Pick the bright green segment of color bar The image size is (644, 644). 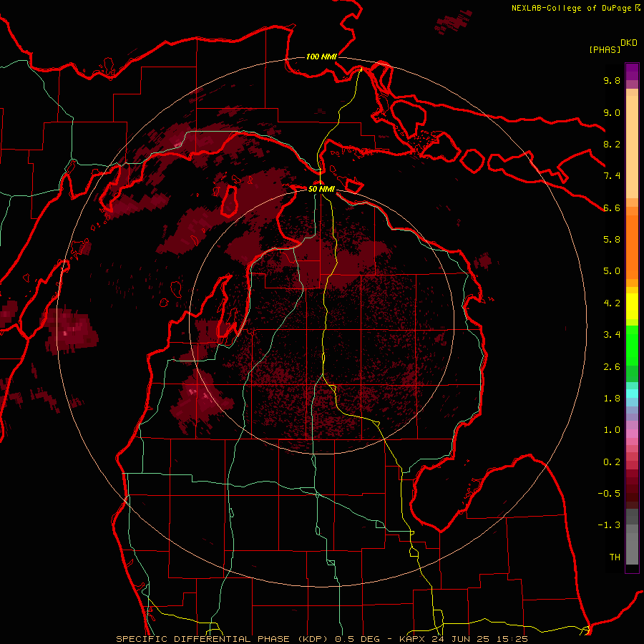632,345
